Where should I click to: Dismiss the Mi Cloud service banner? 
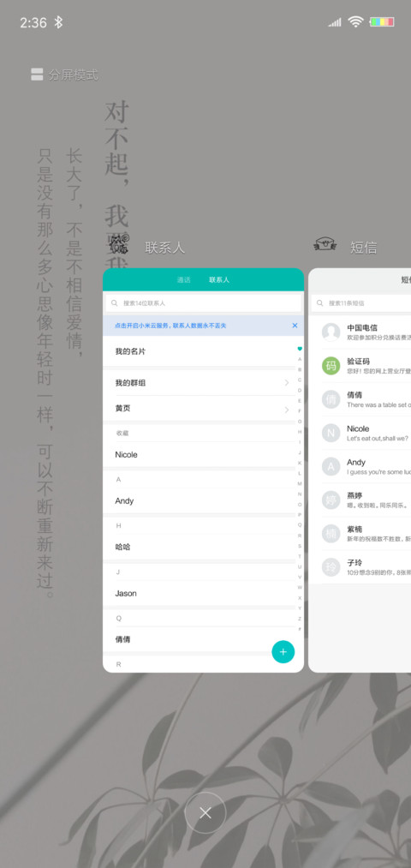click(x=295, y=326)
